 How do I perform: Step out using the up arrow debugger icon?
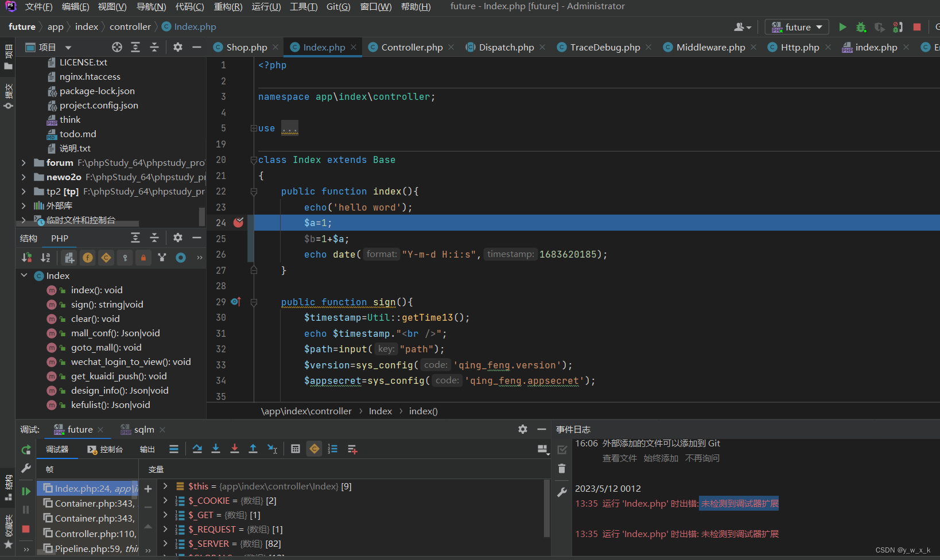coord(253,449)
